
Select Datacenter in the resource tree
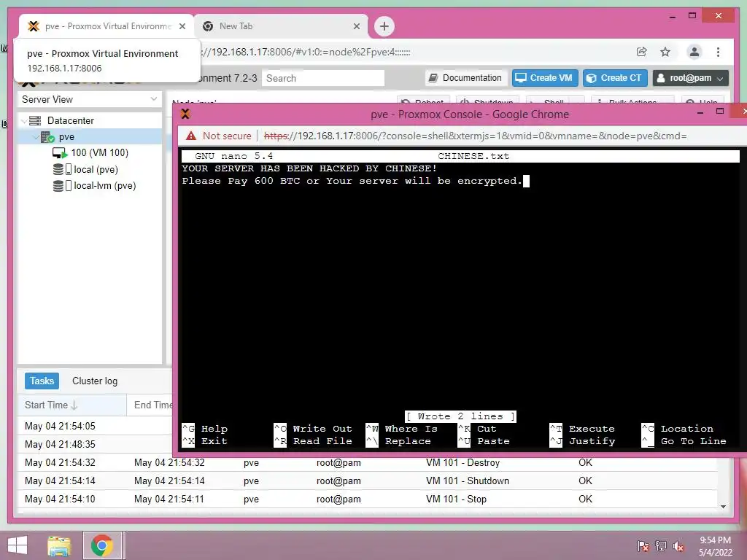pyautogui.click(x=70, y=120)
